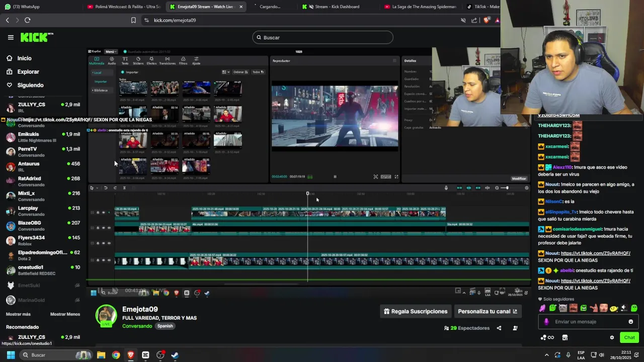Viewport: 644px width, 362px height.
Task: Click the fullscreen icon in CapCut player
Action: click(396, 176)
